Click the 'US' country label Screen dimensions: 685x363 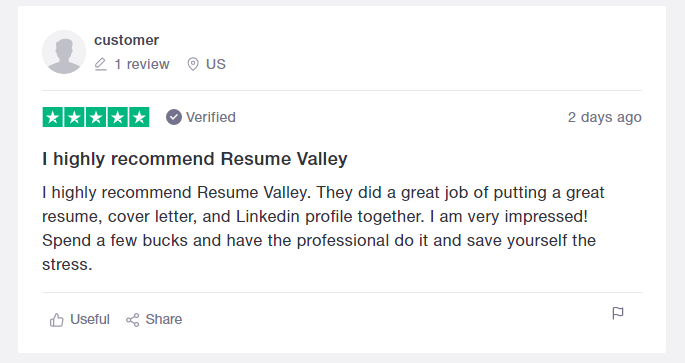[x=216, y=64]
